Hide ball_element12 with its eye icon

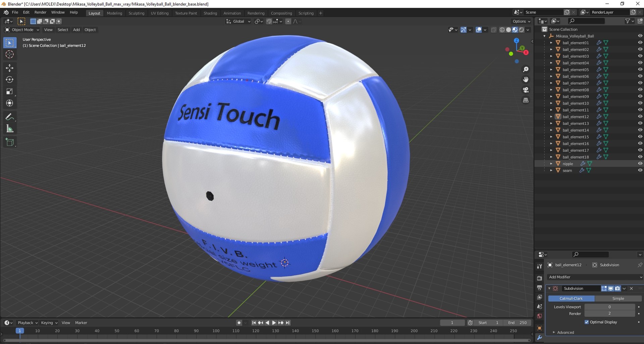(x=640, y=117)
